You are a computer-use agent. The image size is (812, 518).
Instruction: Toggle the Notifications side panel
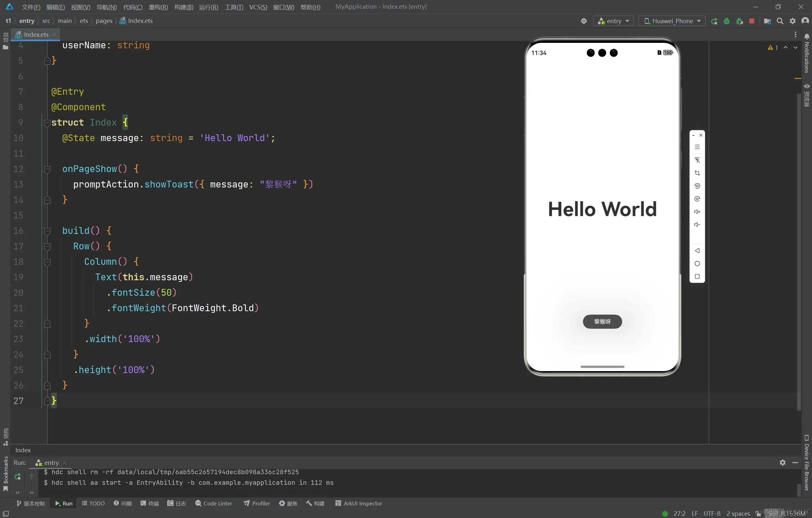[x=807, y=54]
